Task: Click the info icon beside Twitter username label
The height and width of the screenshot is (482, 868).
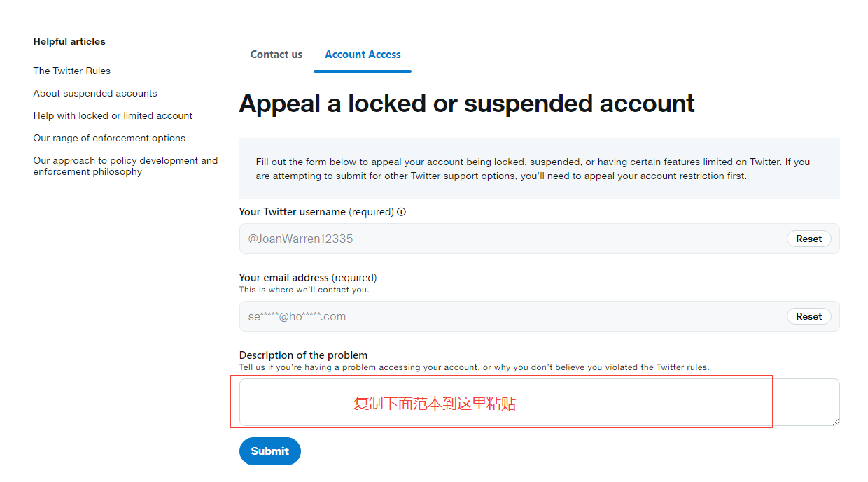Action: tap(402, 212)
